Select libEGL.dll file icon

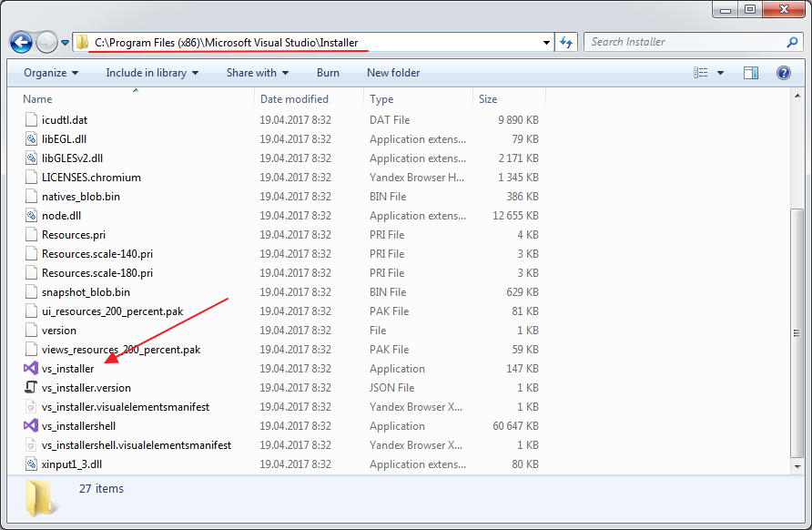coord(31,138)
